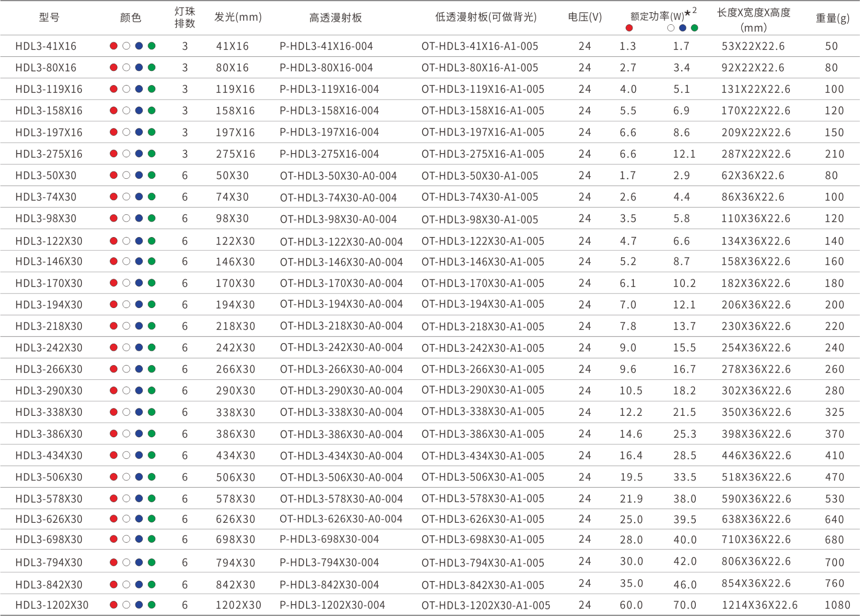The image size is (860, 616).
Task: Click the red dot in HDL3-41X16 row
Action: pyautogui.click(x=113, y=46)
